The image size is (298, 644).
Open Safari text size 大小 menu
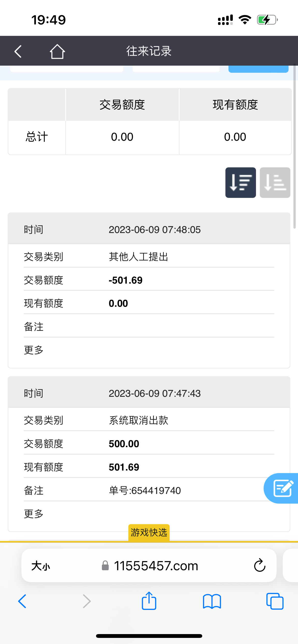point(41,566)
